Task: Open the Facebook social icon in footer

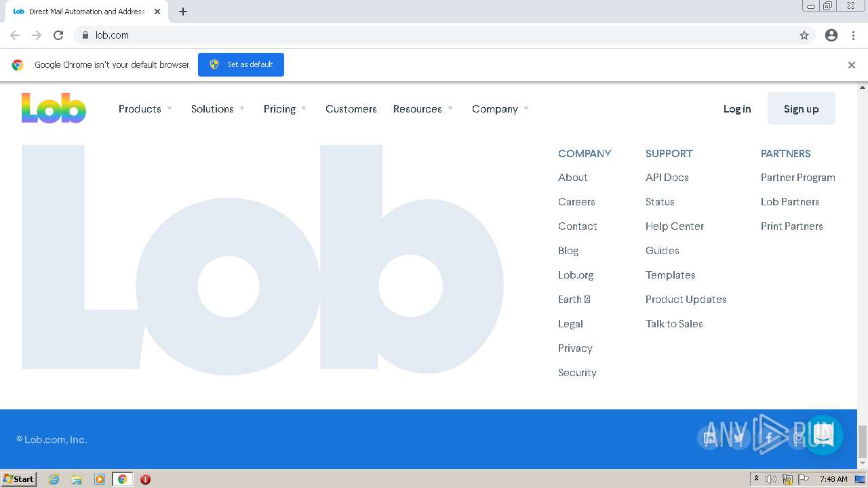Action: click(x=769, y=438)
